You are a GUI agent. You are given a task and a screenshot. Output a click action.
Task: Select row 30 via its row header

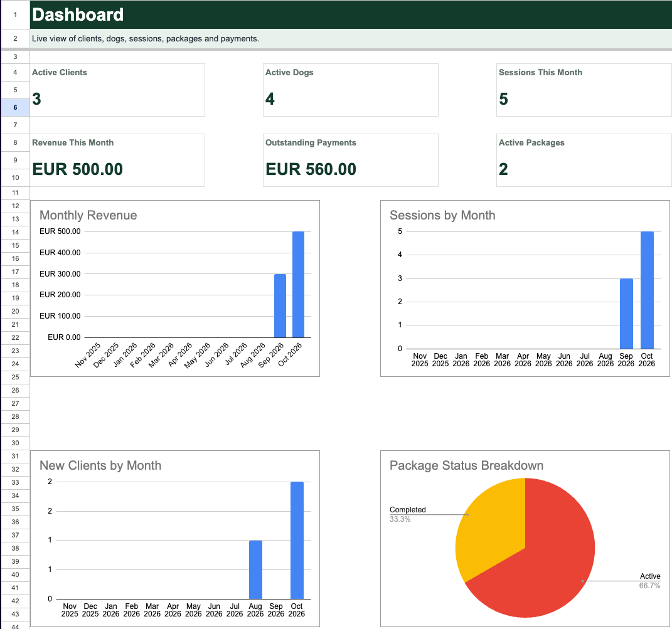[x=15, y=443]
